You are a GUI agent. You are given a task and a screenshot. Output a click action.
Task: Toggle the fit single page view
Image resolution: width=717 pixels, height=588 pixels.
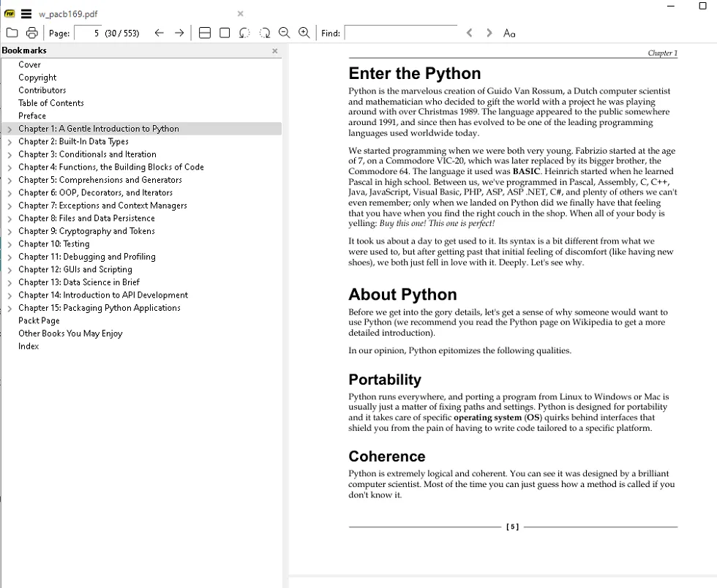pos(225,33)
